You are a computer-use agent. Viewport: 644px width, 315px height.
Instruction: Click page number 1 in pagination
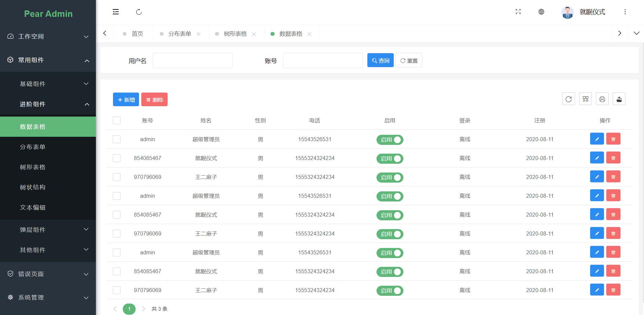129,309
